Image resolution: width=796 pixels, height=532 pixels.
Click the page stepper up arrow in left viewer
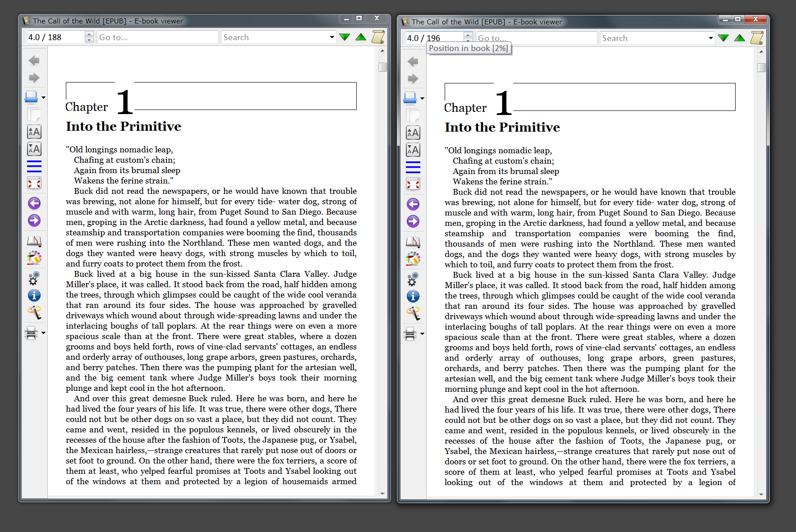click(89, 34)
